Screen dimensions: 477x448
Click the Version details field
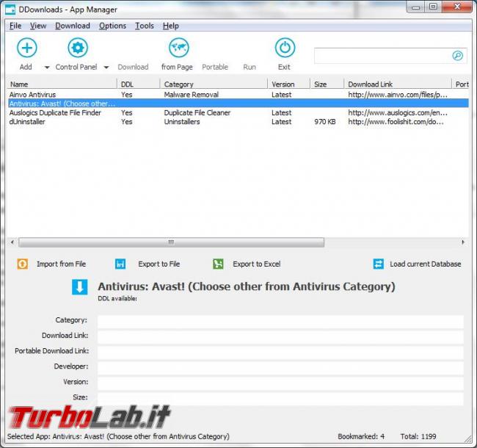tap(280, 383)
